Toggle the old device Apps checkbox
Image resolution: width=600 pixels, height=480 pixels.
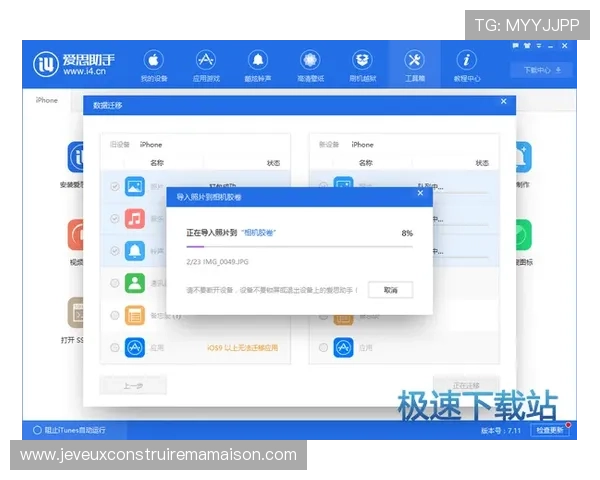tap(114, 348)
